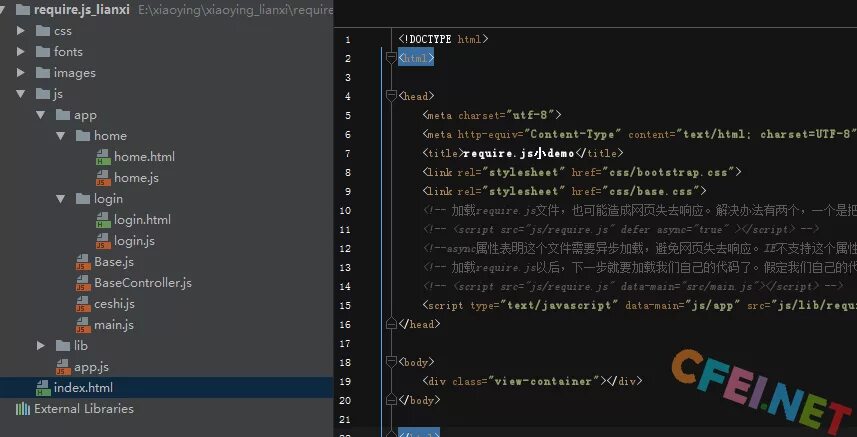Click fold marker at closing head tag

point(391,323)
